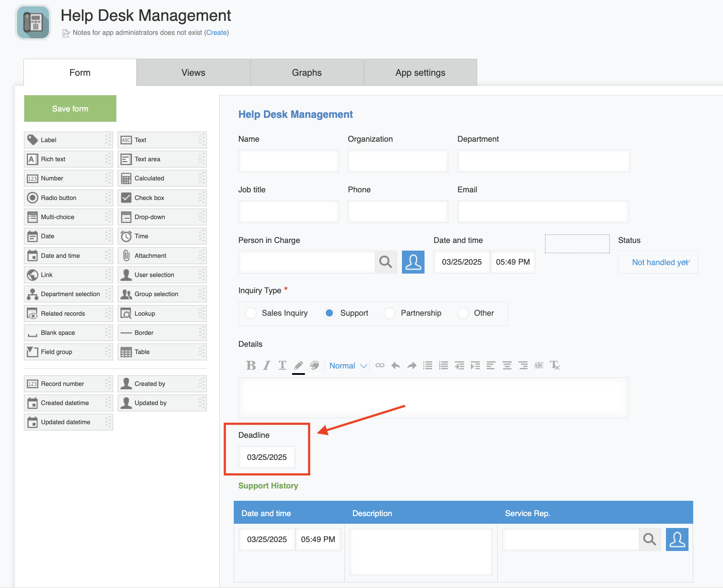Image resolution: width=723 pixels, height=588 pixels.
Task: Toggle bold in the Details editor
Action: coord(251,365)
